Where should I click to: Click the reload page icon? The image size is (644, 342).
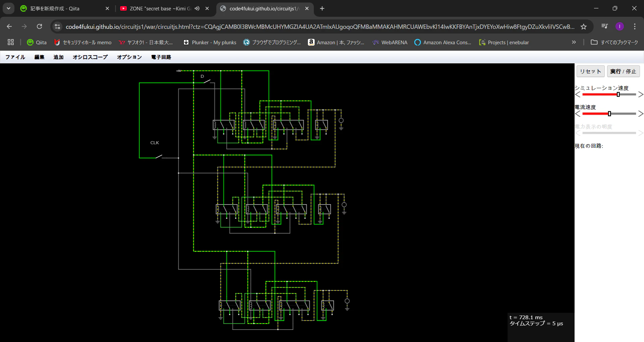pyautogui.click(x=40, y=26)
